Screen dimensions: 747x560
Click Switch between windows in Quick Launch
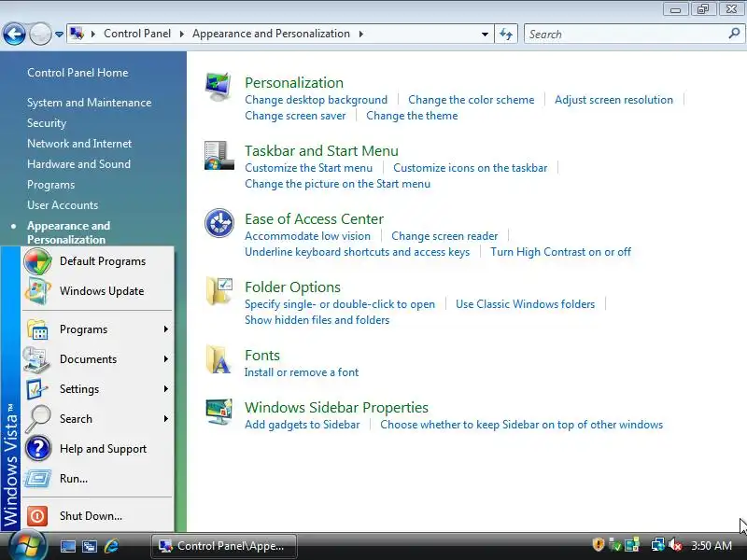90,546
